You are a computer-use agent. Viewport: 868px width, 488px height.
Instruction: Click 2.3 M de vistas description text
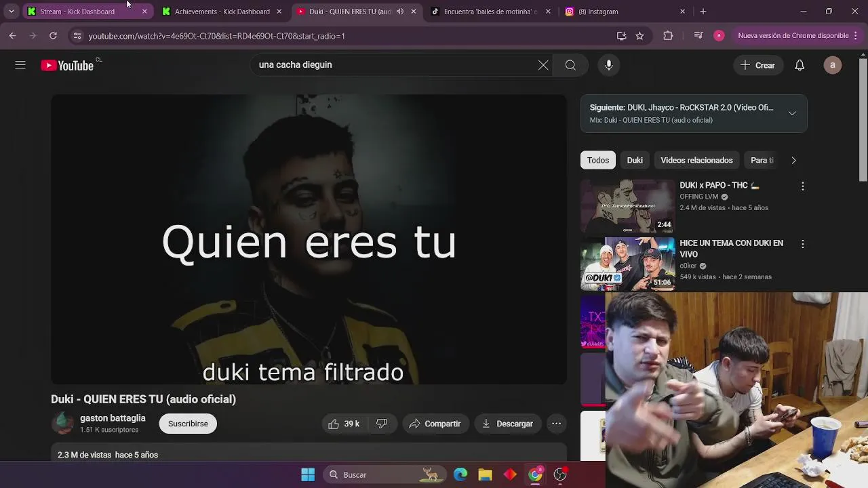[x=108, y=455]
